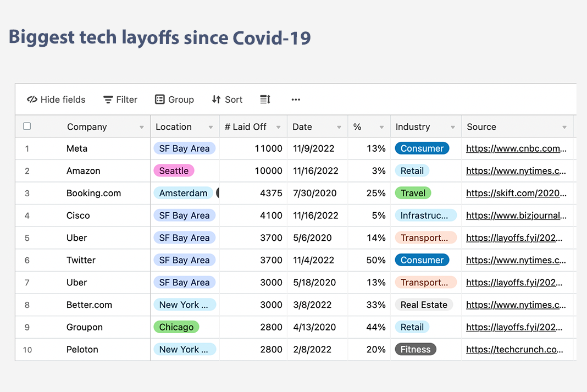Click the row height icon in toolbar
This screenshot has height=392, width=587.
click(x=265, y=100)
